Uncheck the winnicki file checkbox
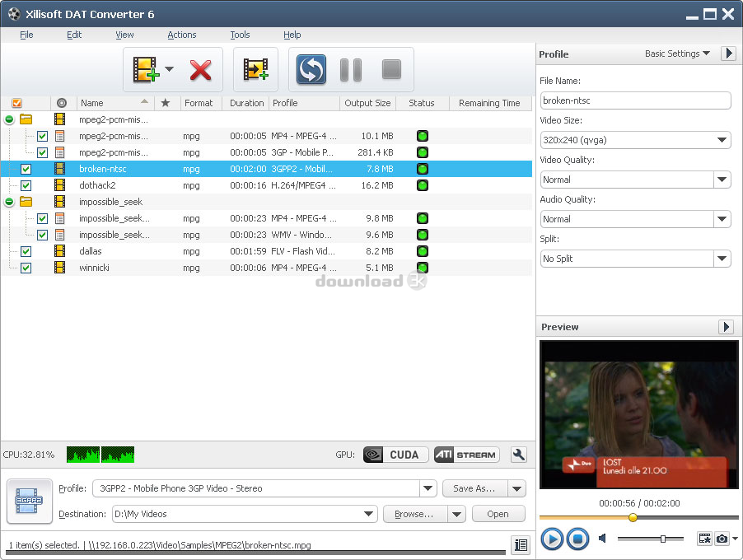This screenshot has height=560, width=743. [x=26, y=268]
